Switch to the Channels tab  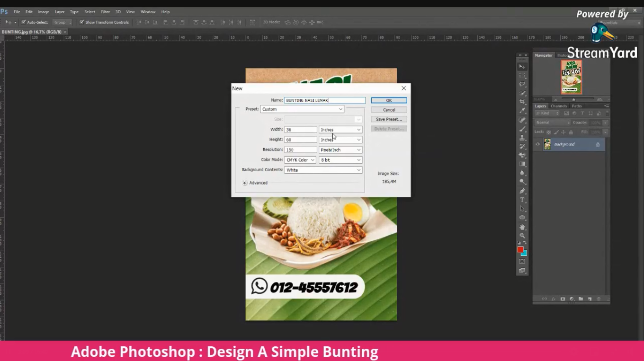559,106
